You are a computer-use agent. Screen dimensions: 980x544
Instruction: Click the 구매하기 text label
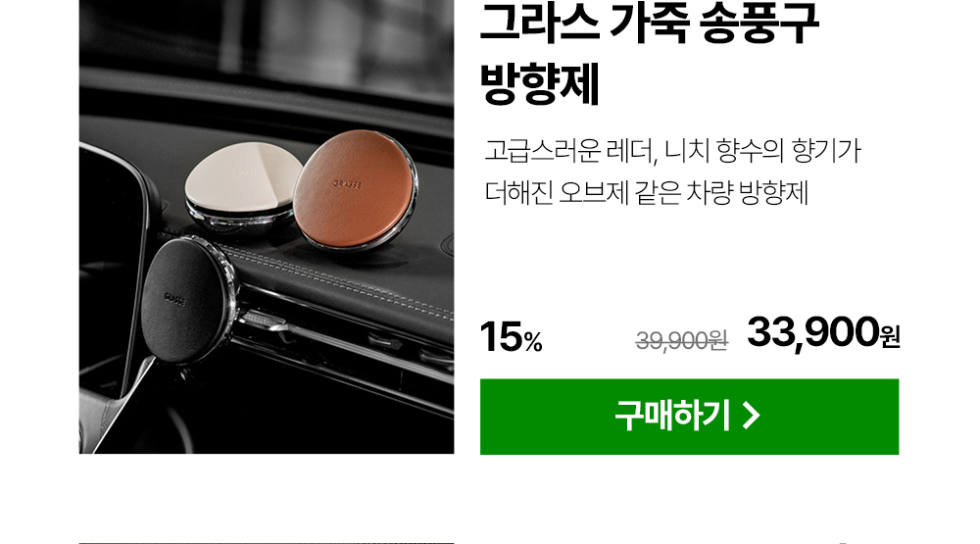pyautogui.click(x=672, y=416)
